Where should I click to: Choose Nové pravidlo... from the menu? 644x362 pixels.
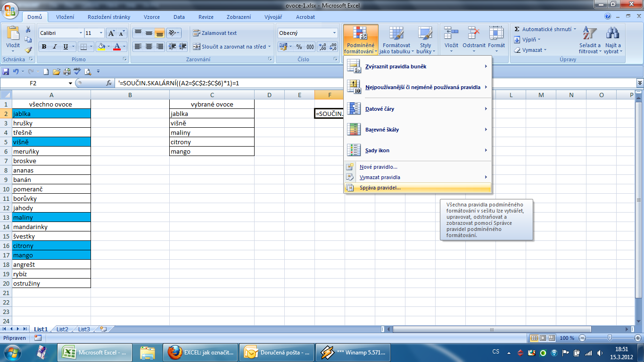pos(378,167)
